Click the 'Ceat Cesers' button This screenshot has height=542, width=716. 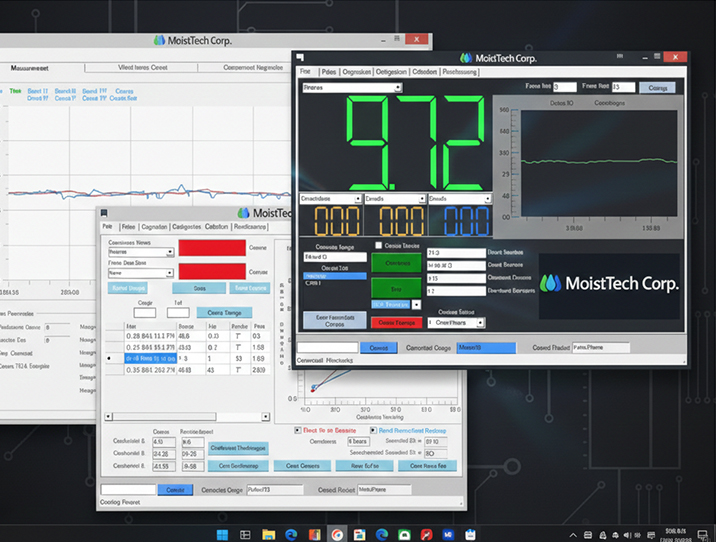(302, 466)
